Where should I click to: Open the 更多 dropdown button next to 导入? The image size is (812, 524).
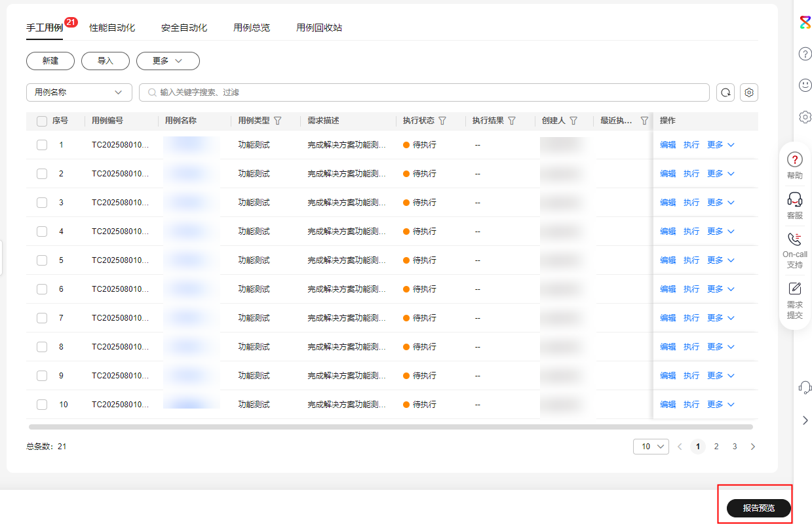168,61
